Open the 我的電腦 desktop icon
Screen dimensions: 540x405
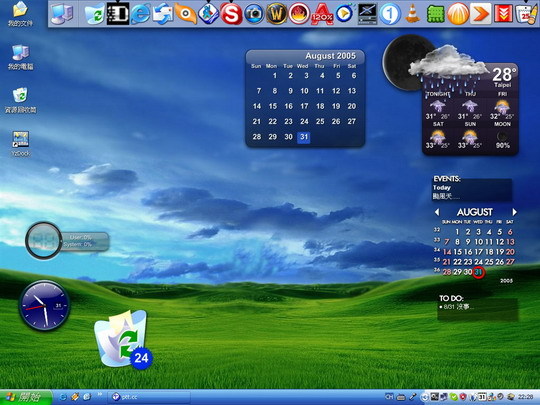pyautogui.click(x=20, y=57)
